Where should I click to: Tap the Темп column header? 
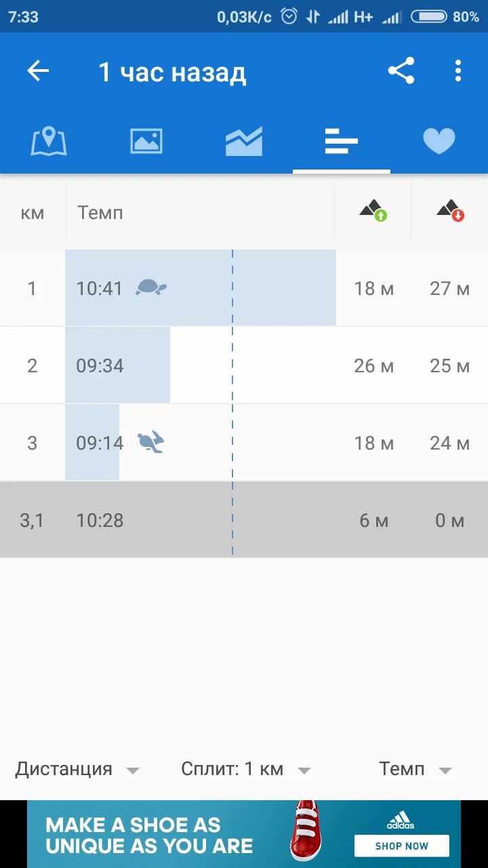(100, 213)
